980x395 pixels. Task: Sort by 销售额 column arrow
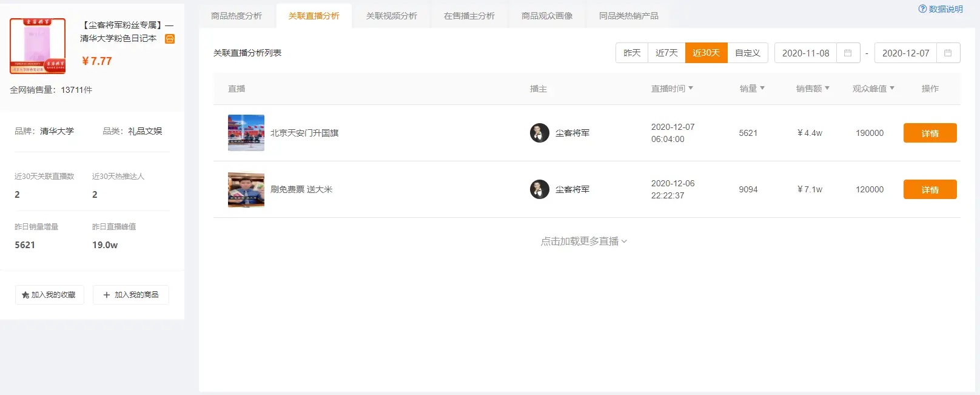tap(827, 89)
